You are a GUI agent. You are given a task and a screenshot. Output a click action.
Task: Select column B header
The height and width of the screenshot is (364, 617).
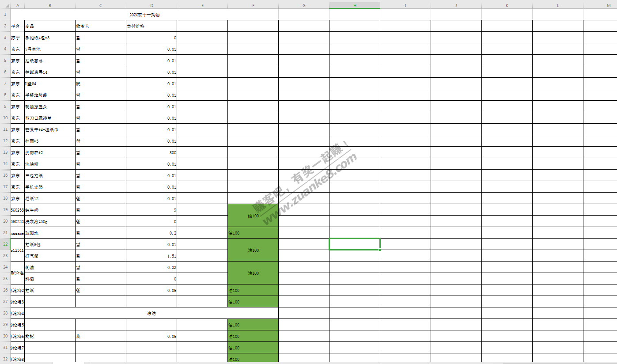click(50, 5)
